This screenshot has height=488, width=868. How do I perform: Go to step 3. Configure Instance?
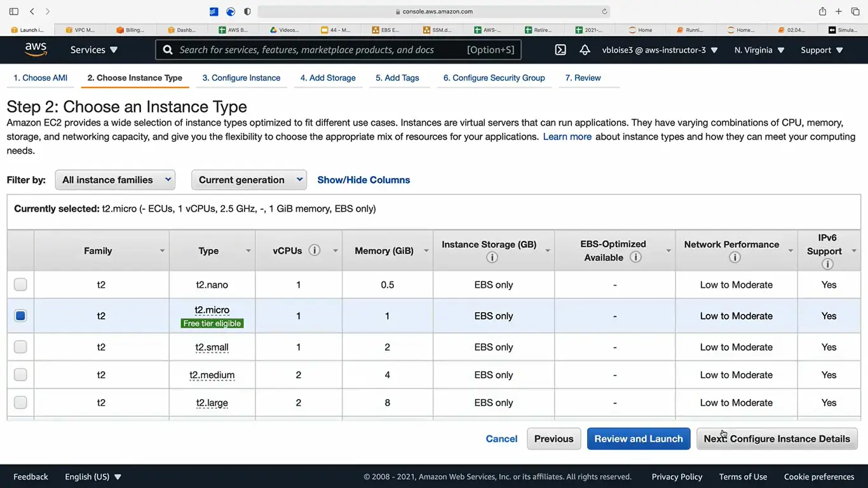coord(241,78)
